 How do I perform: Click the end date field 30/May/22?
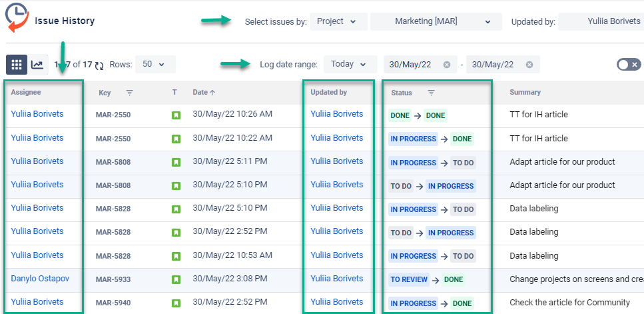503,65
